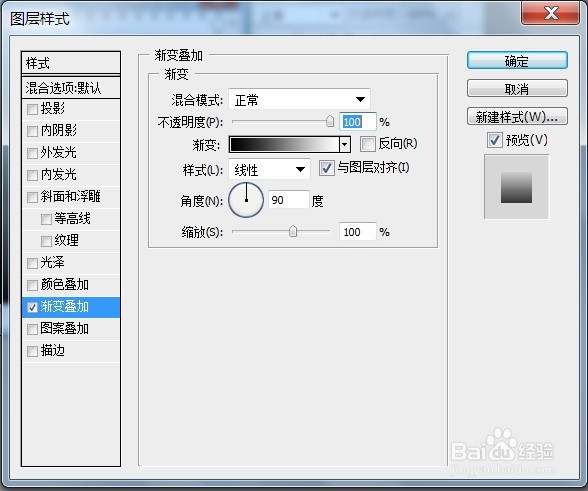
Task: Select 混合选项:默认 blending options
Action: pyautogui.click(x=71, y=88)
